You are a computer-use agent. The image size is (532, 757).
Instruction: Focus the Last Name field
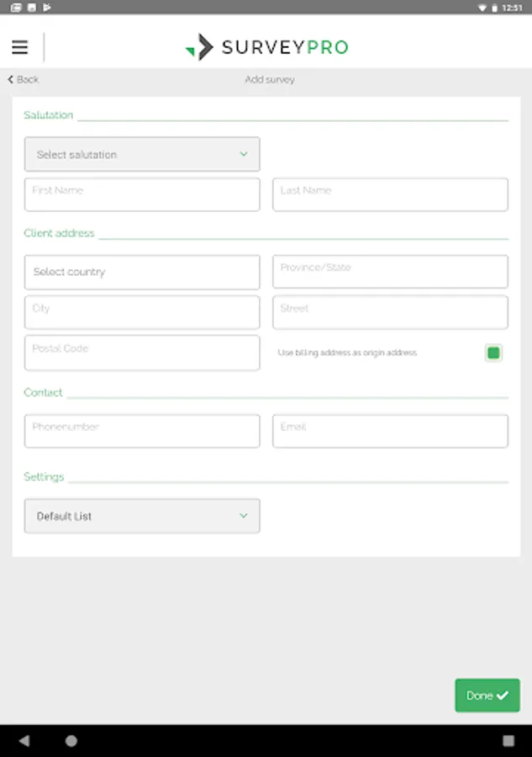pyautogui.click(x=390, y=194)
